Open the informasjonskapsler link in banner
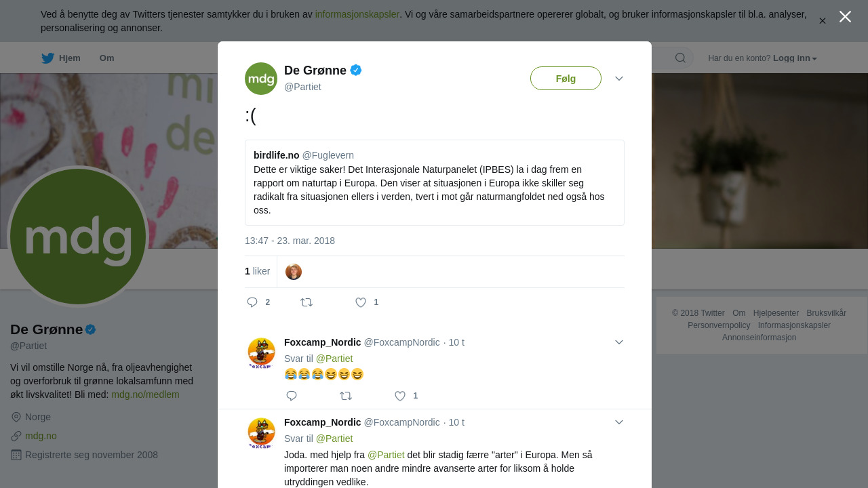This screenshot has height=488, width=868. (357, 14)
